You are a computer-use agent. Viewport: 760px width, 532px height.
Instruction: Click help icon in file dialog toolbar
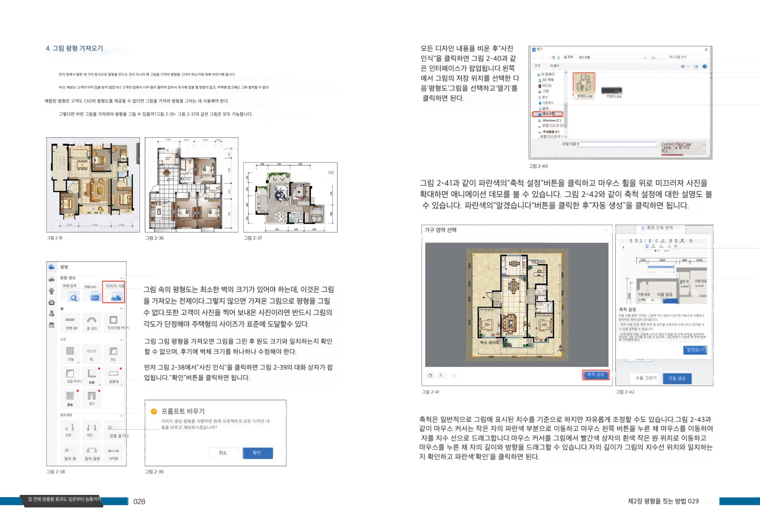705,66
